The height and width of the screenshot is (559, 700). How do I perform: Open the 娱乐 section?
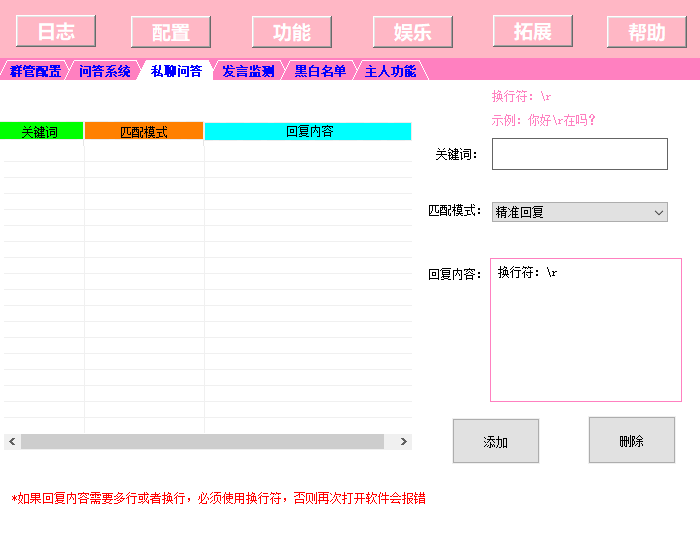coord(412,31)
